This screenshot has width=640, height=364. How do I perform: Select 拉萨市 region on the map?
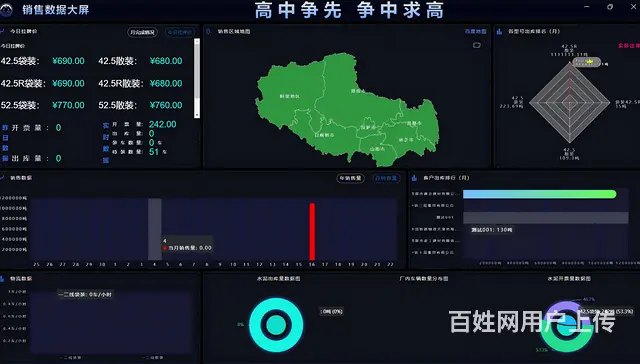(x=368, y=127)
